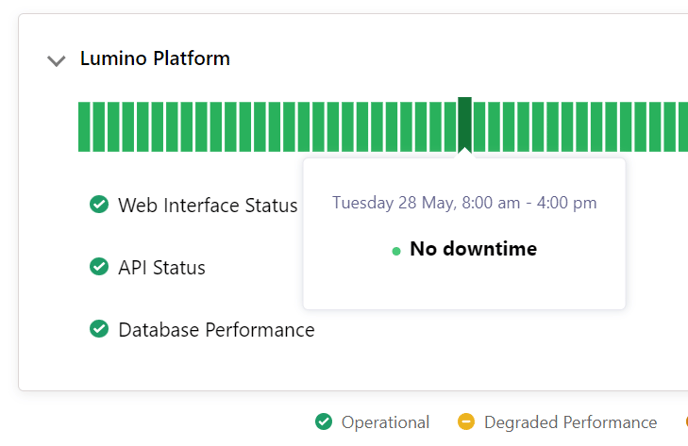The height and width of the screenshot is (446, 688).
Task: Open API Status component
Action: [x=162, y=267]
